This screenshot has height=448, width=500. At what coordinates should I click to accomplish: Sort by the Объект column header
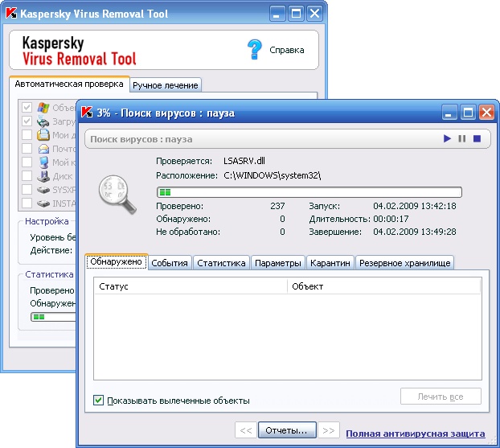click(x=384, y=286)
